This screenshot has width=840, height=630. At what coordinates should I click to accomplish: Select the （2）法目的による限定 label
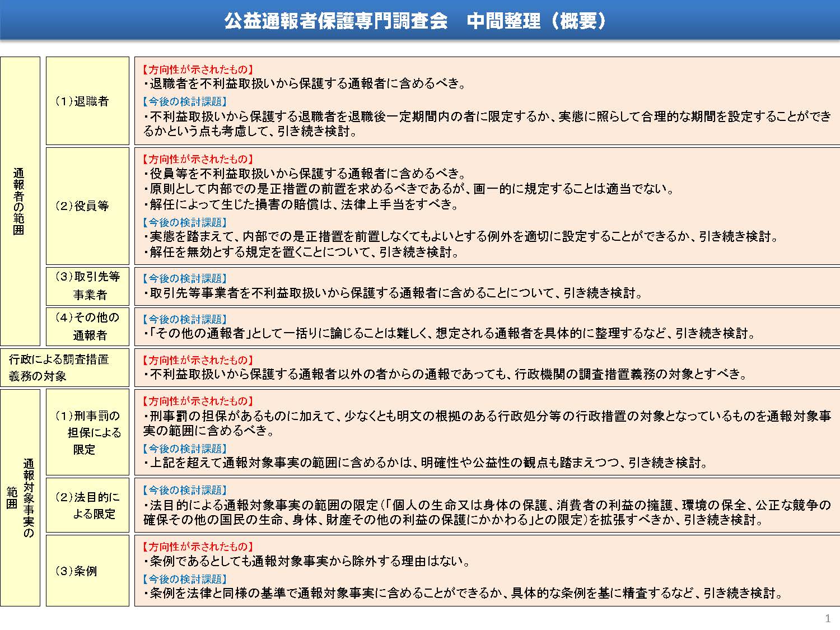87,504
